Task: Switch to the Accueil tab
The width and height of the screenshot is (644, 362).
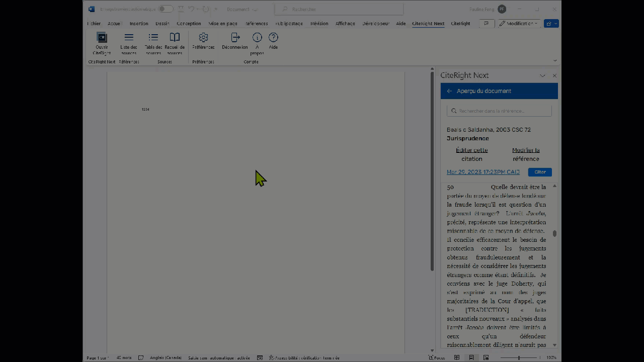Action: [x=114, y=24]
